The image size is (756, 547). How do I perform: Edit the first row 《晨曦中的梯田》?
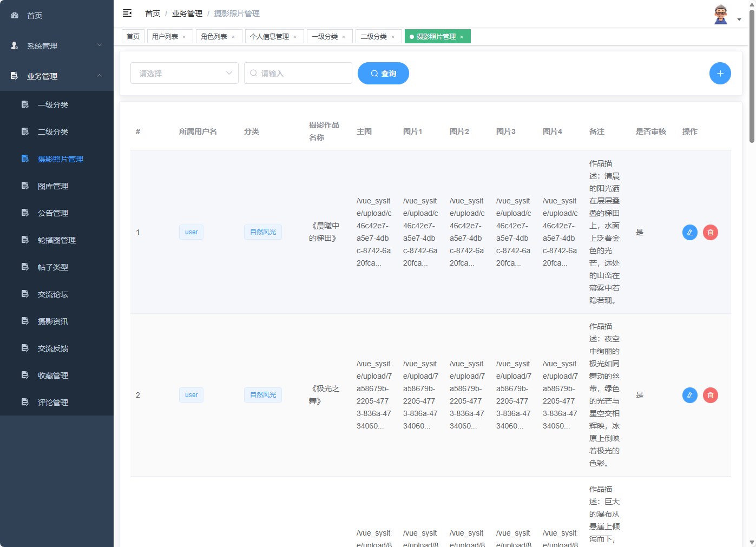point(689,232)
